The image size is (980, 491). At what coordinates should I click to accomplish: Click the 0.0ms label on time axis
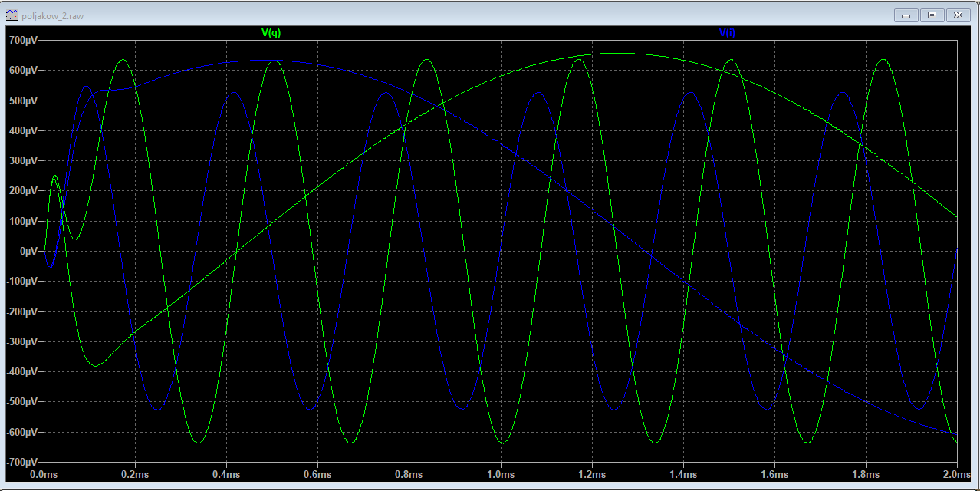tap(44, 476)
